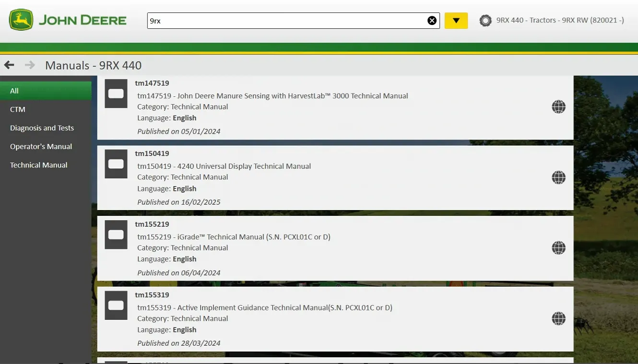Open the Operator's Manual category
The image size is (638, 364).
pos(41,146)
